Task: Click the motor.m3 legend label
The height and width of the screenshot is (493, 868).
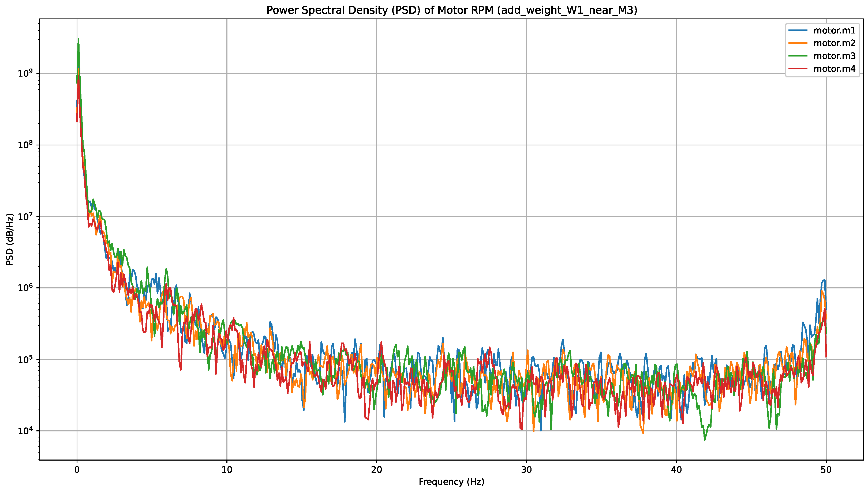Action: point(834,56)
